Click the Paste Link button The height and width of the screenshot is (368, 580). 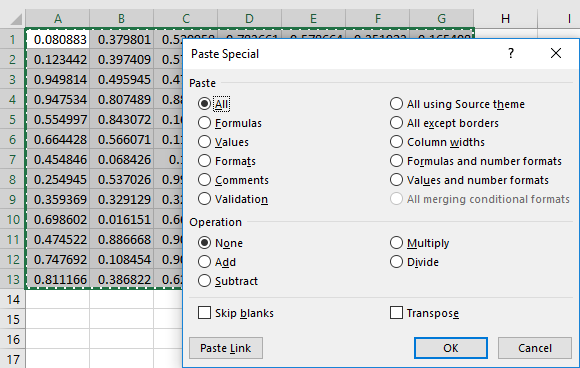(x=226, y=348)
